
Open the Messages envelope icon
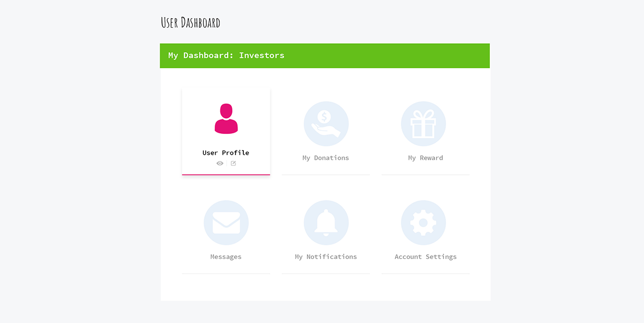point(226,223)
